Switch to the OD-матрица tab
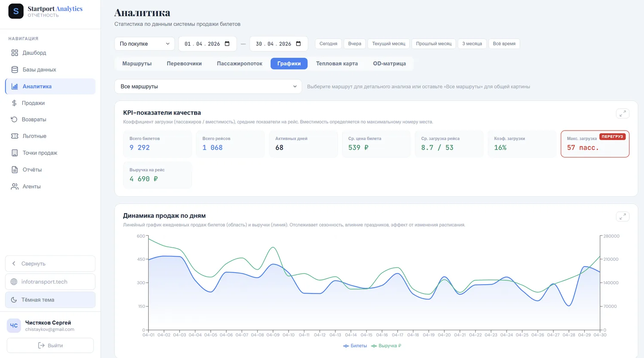644x358 pixels. (x=389, y=64)
